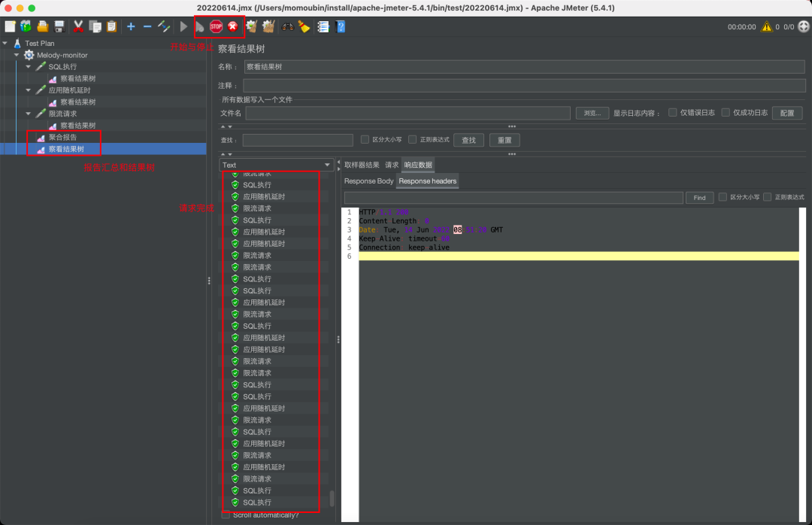Click the Search binoculars icon

coord(287,26)
